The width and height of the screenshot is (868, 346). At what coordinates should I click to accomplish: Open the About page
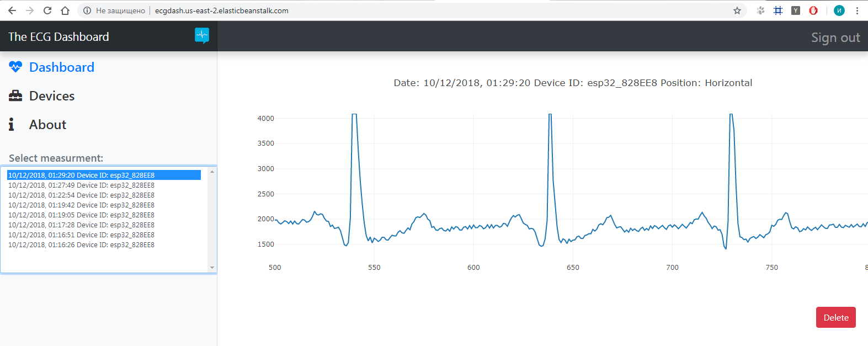[47, 125]
